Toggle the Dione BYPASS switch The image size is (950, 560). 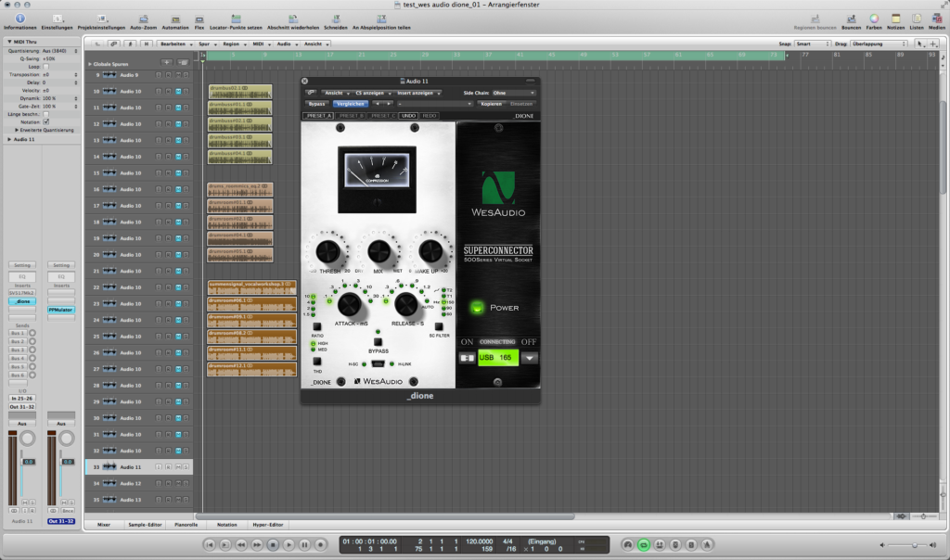coord(378,342)
